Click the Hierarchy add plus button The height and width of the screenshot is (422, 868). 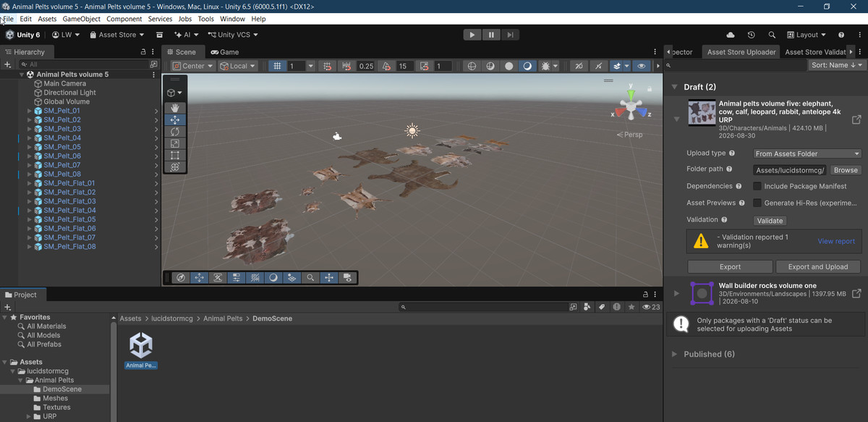(8, 64)
